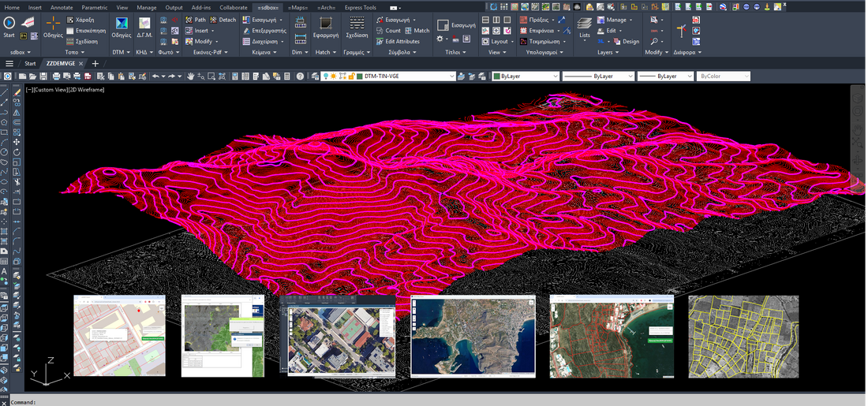Expand the ByLayer linetype dropdown
The image size is (868, 406).
click(630, 76)
